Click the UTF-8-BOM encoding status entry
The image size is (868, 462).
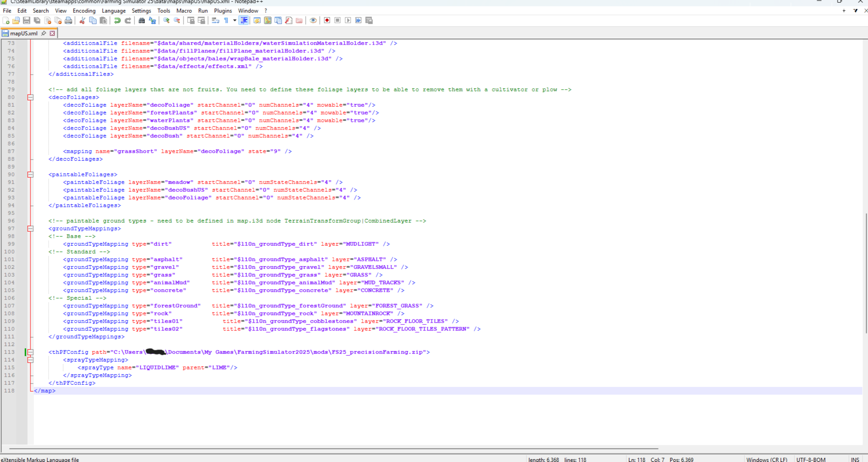[x=811, y=459]
